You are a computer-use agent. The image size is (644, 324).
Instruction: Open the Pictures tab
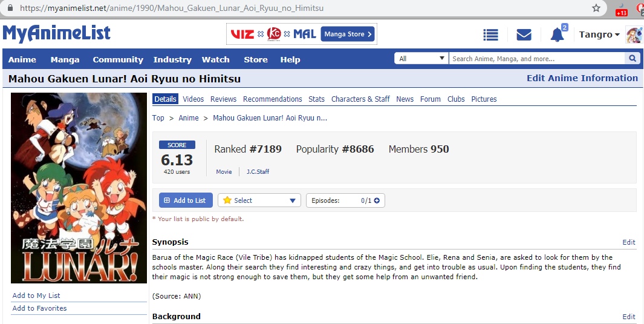484,99
